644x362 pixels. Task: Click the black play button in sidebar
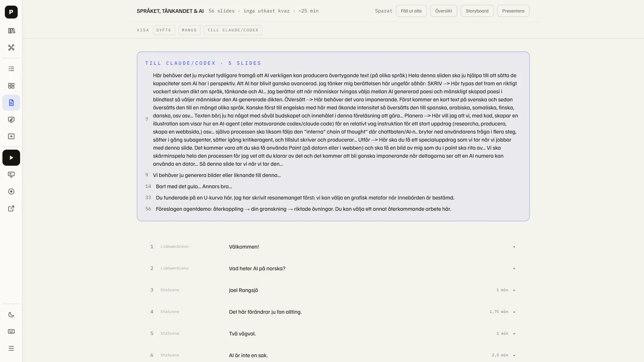pyautogui.click(x=11, y=158)
